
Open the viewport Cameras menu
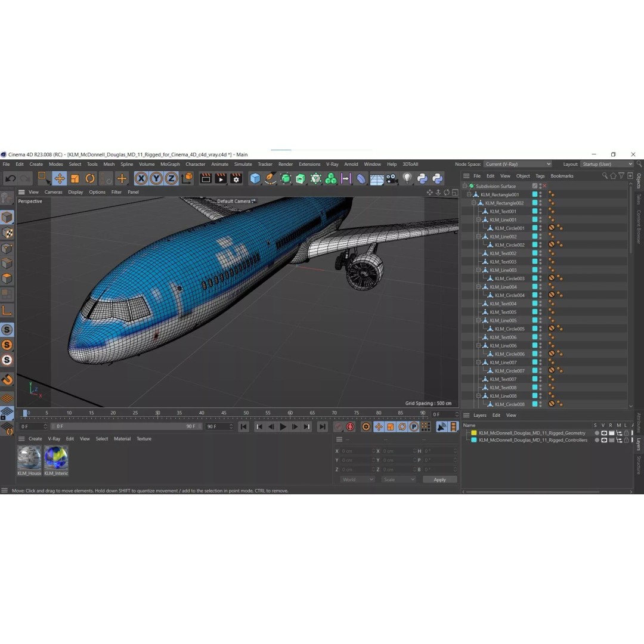[54, 192]
